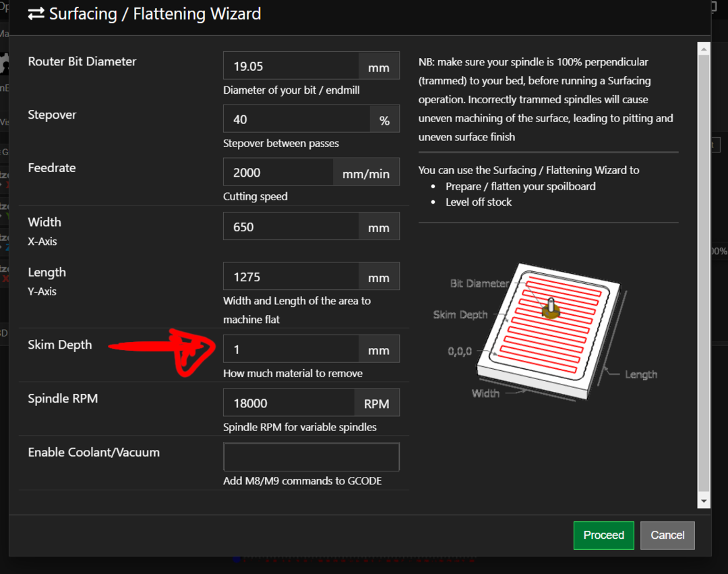This screenshot has height=574, width=728.
Task: Click the scrollbar down arrow in the dialog
Action: tap(704, 501)
